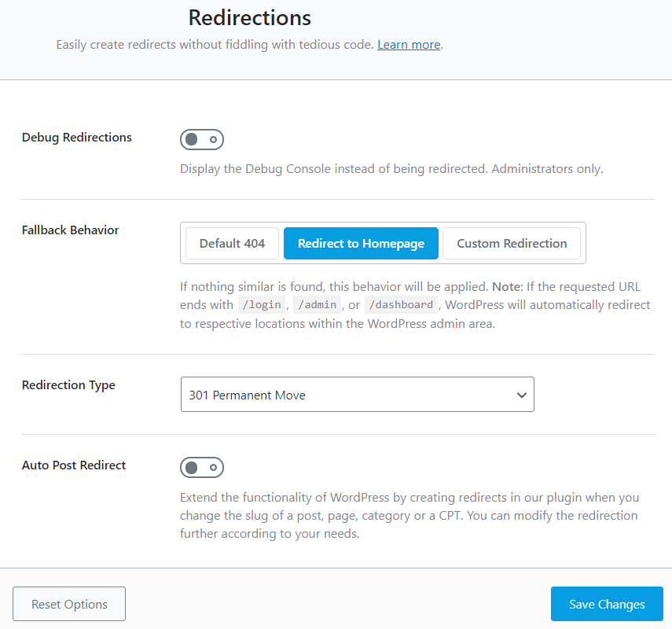Enable the Auto Post Redirect switch
The height and width of the screenshot is (629, 672).
(x=202, y=467)
